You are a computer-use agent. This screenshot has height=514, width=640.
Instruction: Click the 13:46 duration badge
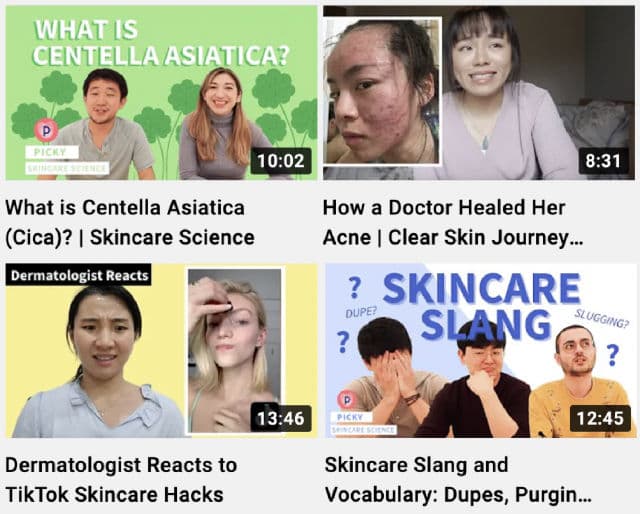point(281,418)
